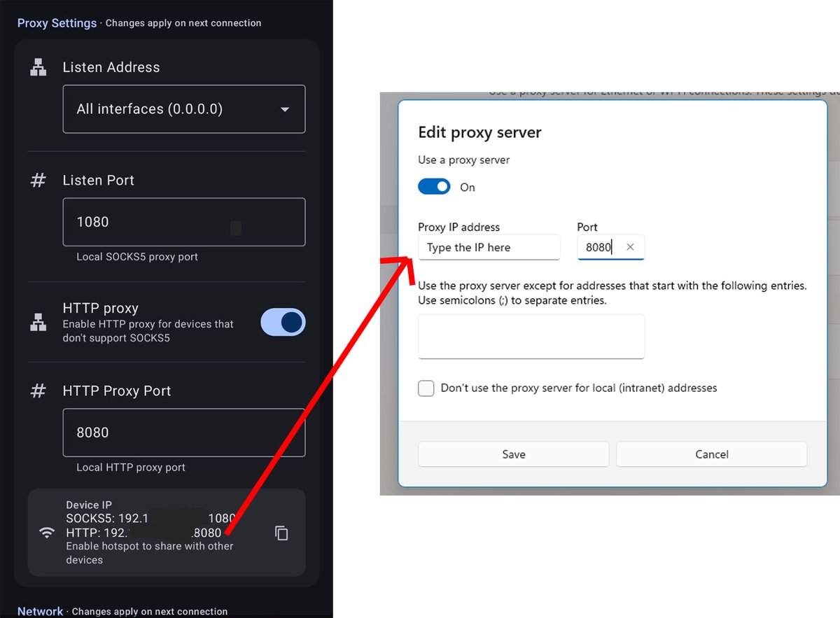Click the hash icon beside Listen Port
This screenshot has width=840, height=618.
38,181
